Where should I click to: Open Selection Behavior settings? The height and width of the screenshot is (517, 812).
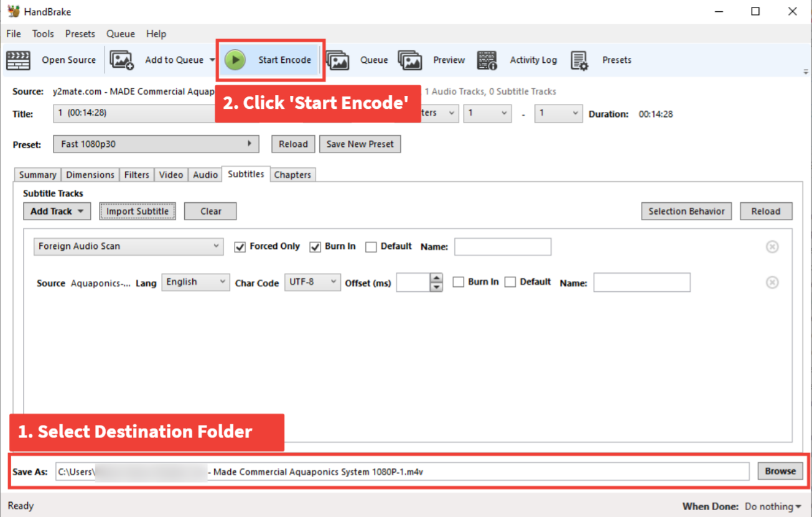pos(686,212)
